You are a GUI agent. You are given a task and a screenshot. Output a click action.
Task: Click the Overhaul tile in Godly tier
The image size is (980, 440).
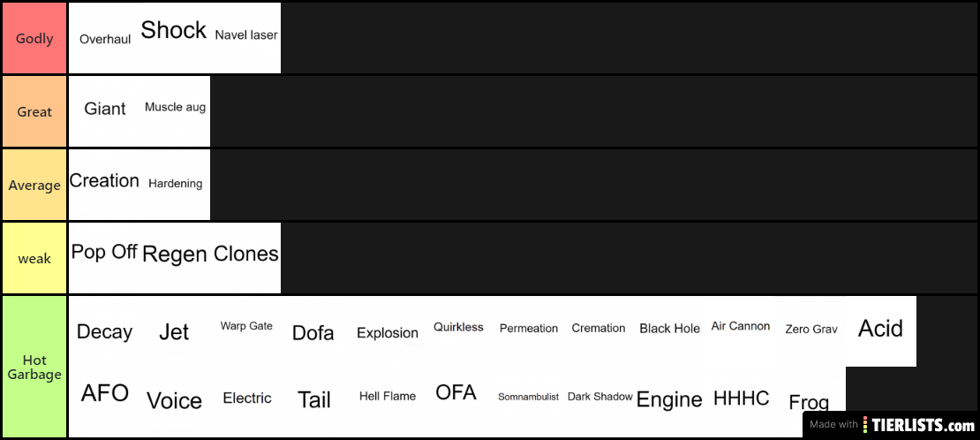pos(104,38)
